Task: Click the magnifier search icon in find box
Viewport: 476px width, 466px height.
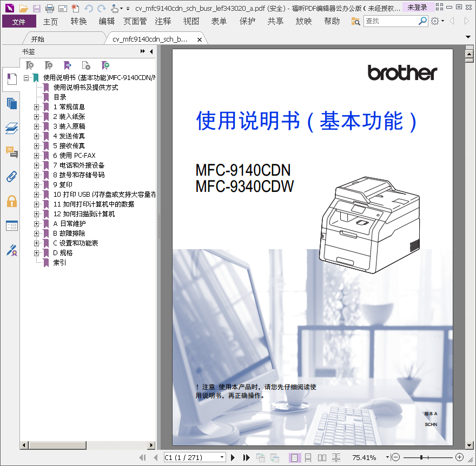Action: click(x=422, y=21)
